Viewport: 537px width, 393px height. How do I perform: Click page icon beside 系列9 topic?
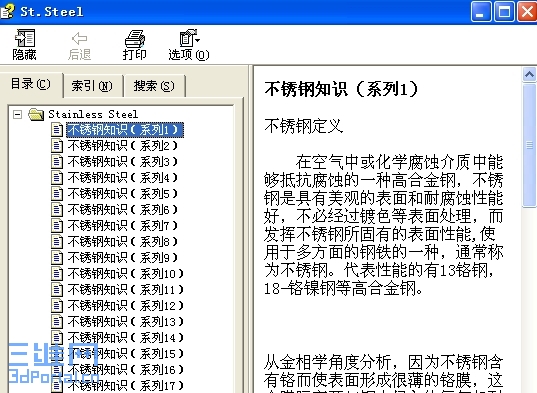click(x=57, y=258)
